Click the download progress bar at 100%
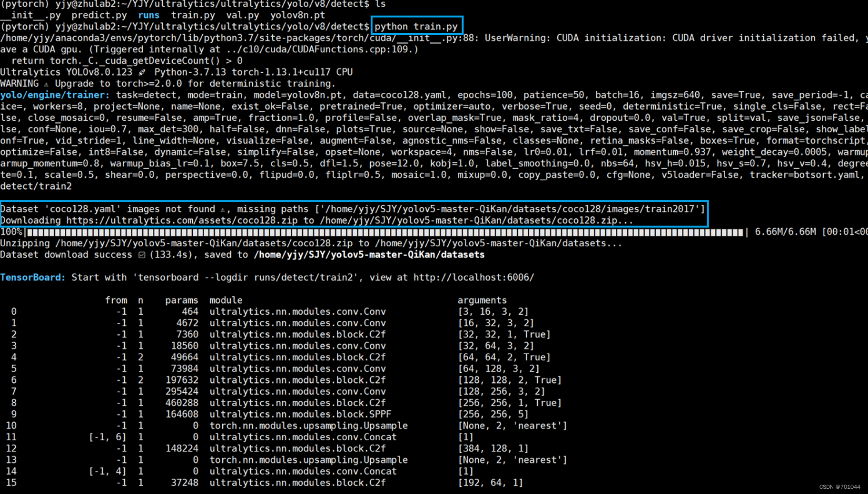This screenshot has height=494, width=868. click(385, 232)
